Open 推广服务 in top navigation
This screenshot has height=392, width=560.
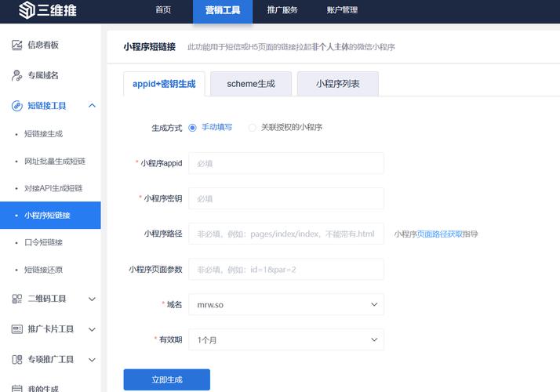282,10
